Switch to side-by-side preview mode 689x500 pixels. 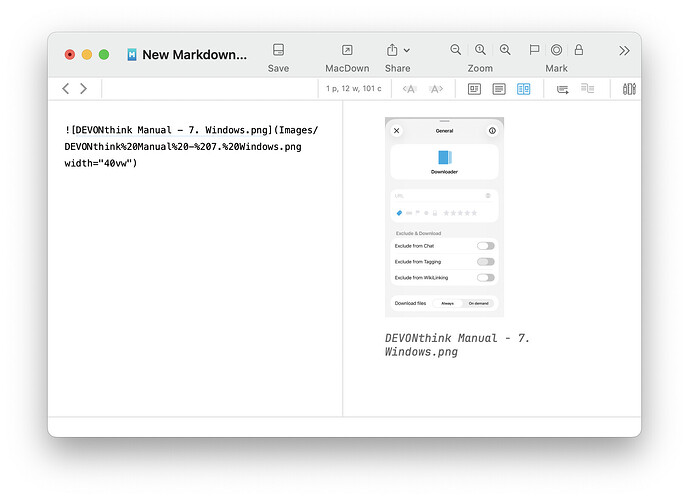523,89
